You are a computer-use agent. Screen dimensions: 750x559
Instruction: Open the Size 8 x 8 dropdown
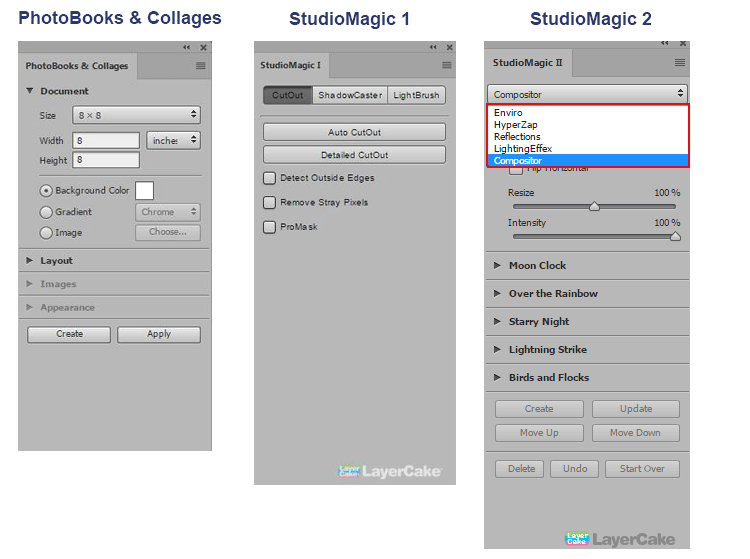(135, 115)
